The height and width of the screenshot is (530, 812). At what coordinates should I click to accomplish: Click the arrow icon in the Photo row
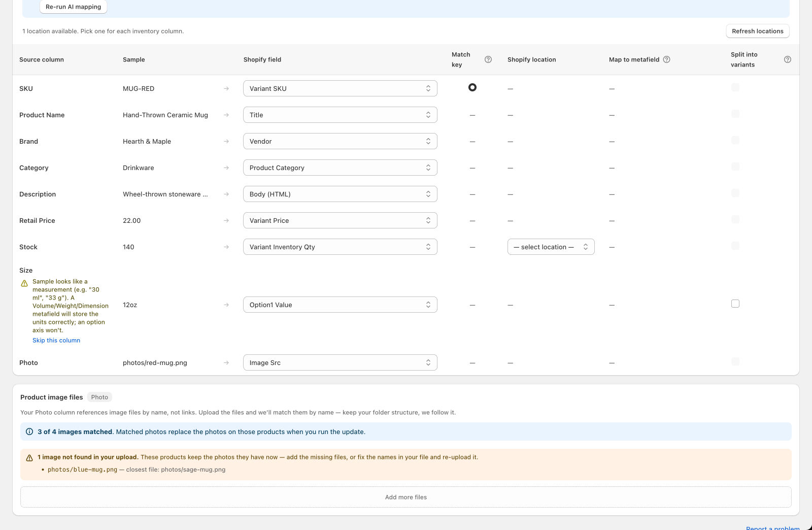(226, 362)
